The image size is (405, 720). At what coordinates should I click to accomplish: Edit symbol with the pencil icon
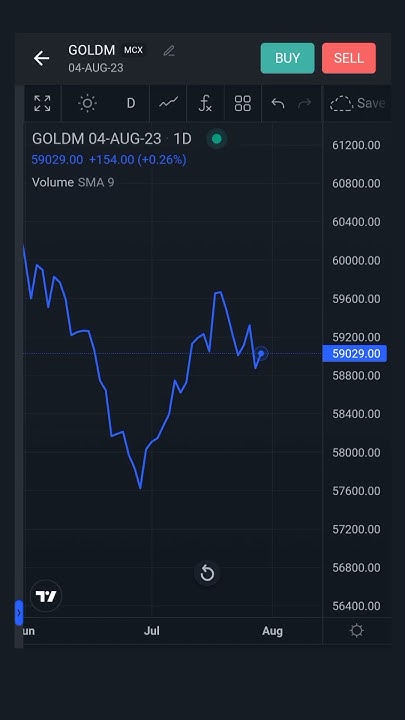point(169,51)
